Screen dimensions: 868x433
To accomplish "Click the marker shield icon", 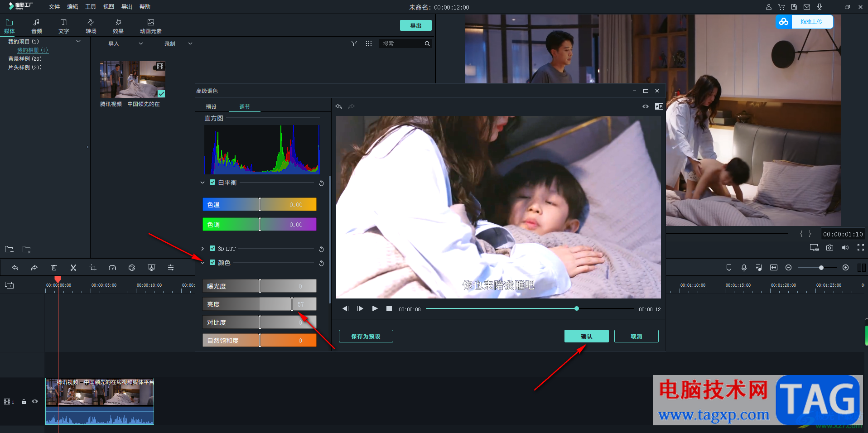I will click(x=729, y=268).
